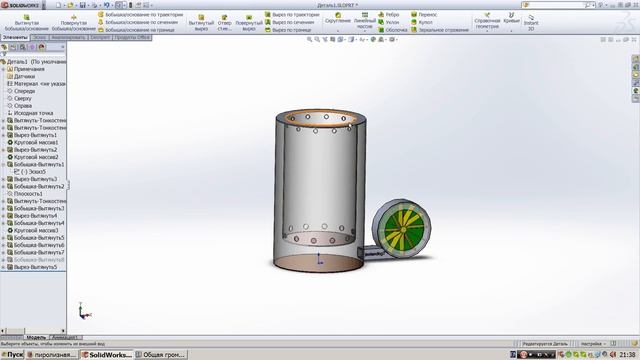The image size is (640, 360).
Task: Select Исходная точка in the tree
Action: tap(30, 113)
